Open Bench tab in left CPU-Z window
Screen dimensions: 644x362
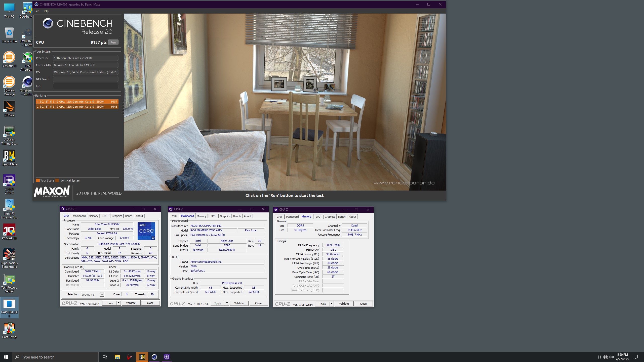129,216
